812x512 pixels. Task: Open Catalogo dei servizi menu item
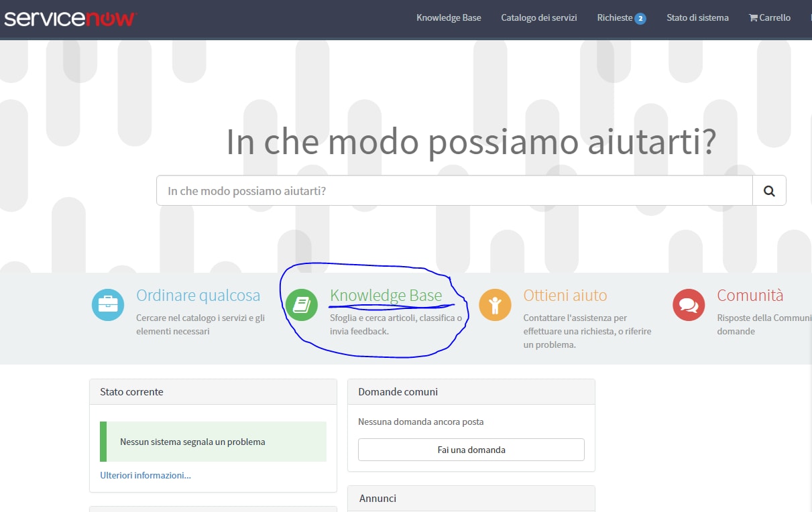click(x=539, y=17)
